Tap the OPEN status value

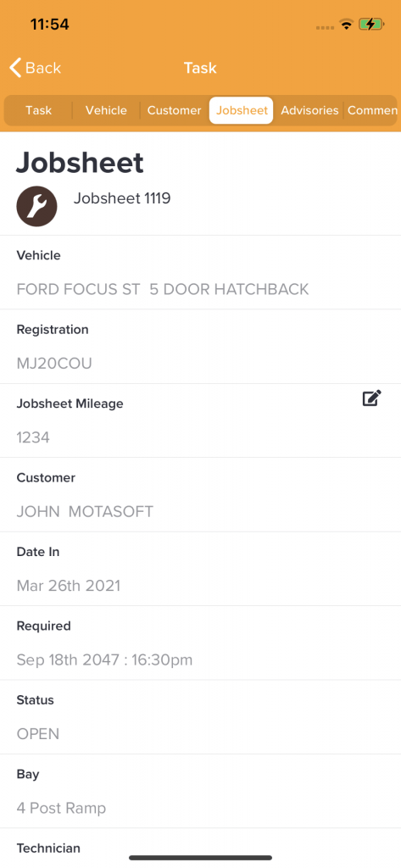pyautogui.click(x=37, y=734)
